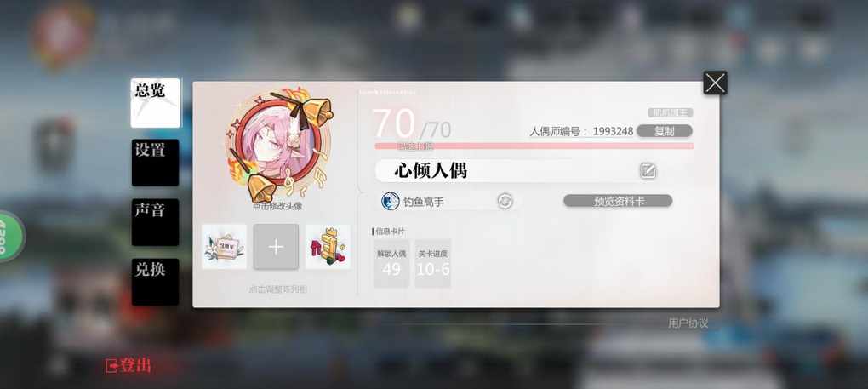Switch to the 设置 settings tab
The height and width of the screenshot is (389, 868).
pos(156,163)
